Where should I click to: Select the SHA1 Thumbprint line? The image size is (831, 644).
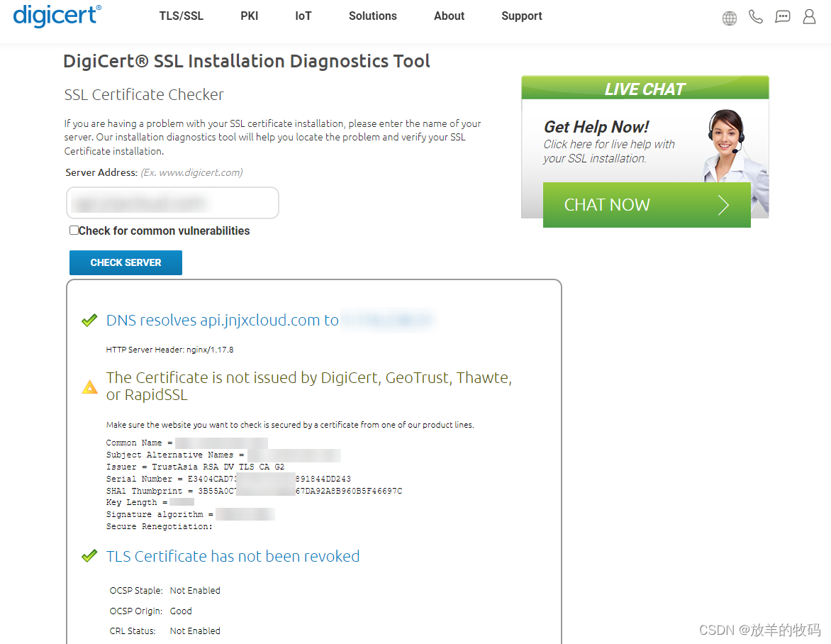click(x=254, y=491)
